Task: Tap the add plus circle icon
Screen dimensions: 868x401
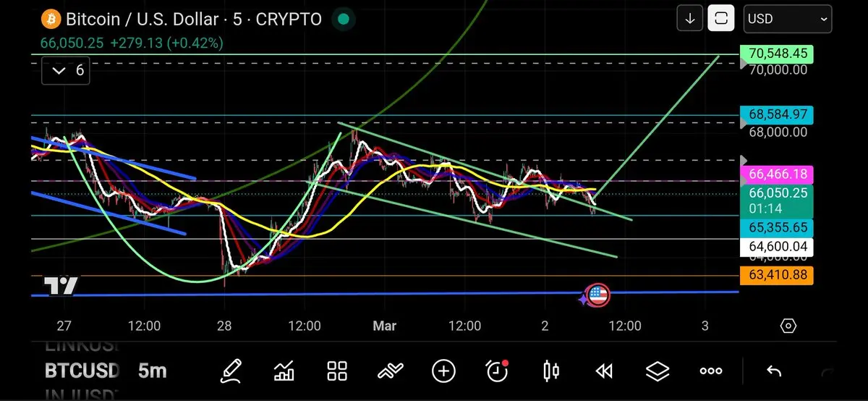Action: tap(443, 371)
